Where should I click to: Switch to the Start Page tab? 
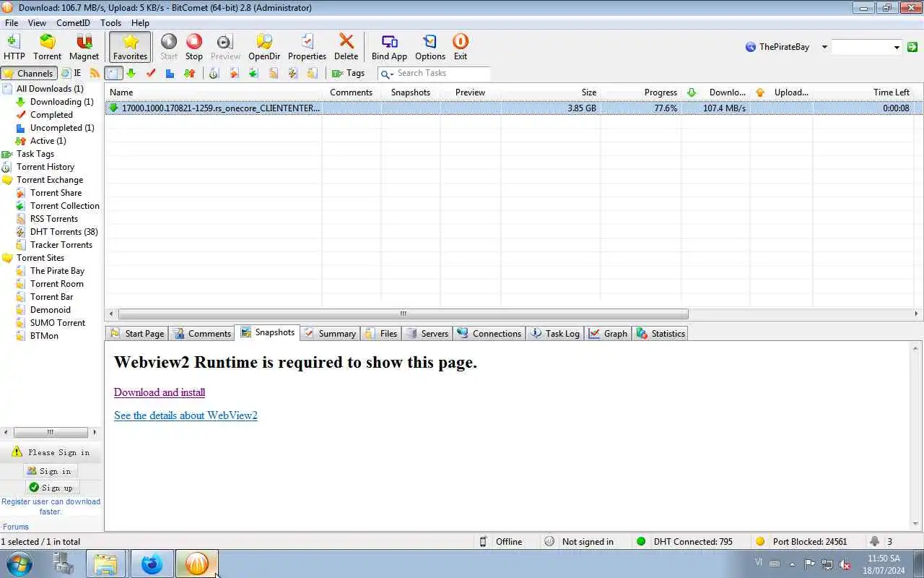pos(137,333)
